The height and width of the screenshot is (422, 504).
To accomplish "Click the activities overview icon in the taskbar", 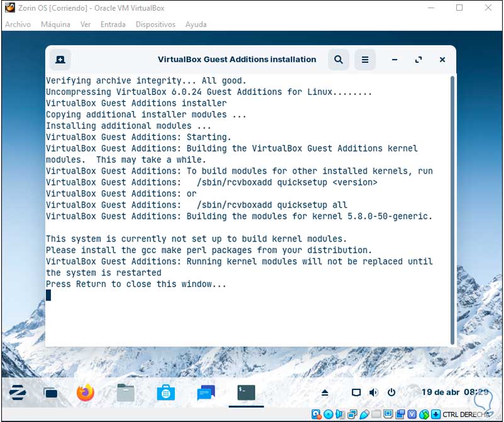I will point(50,393).
